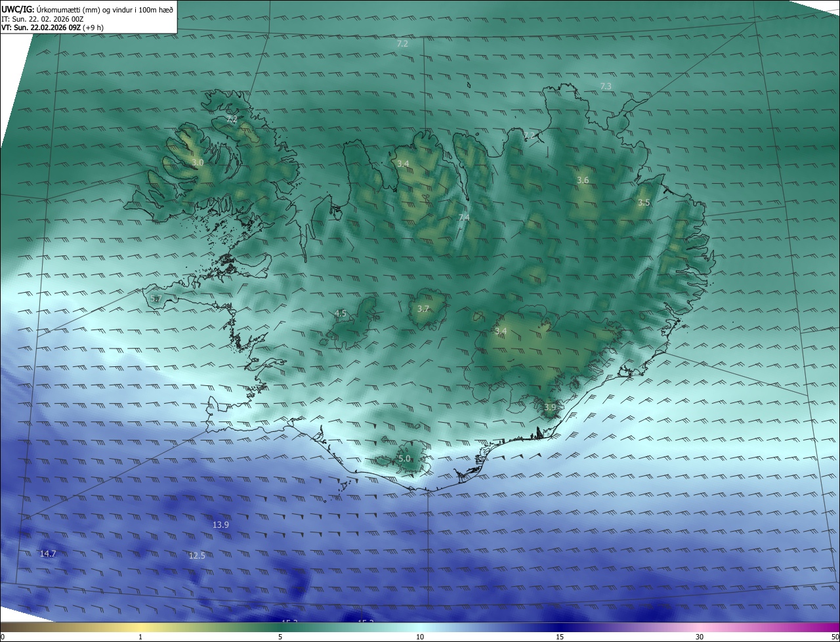
Task: Click the 13.9 value over the southwest sea
Action: tap(221, 525)
